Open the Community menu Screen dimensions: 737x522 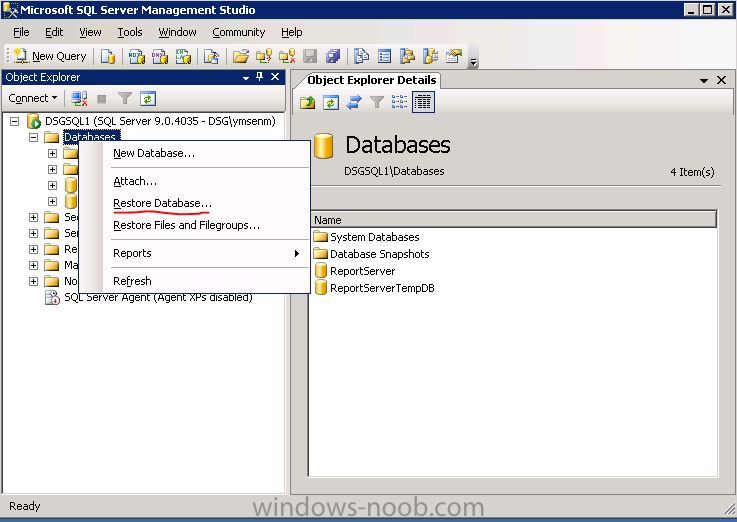tap(239, 32)
